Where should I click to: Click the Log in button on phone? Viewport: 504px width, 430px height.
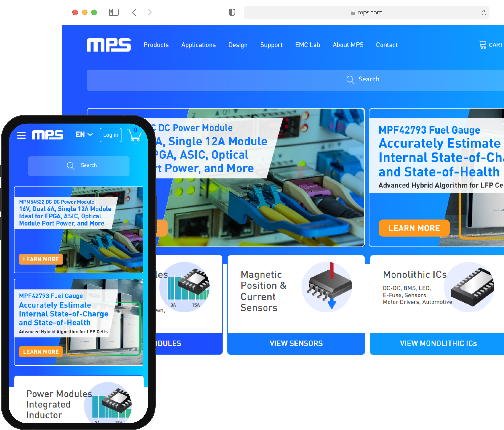[111, 135]
